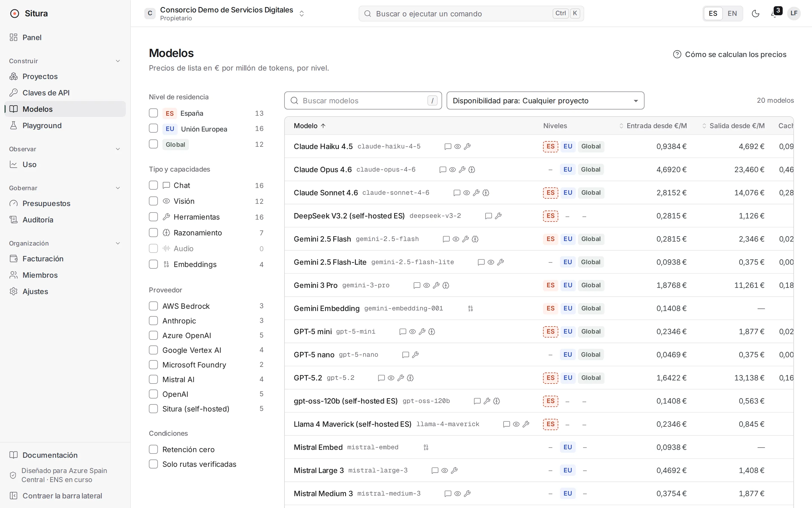The image size is (812, 508).
Task: Open the LF user avatar menu
Action: [x=794, y=14]
